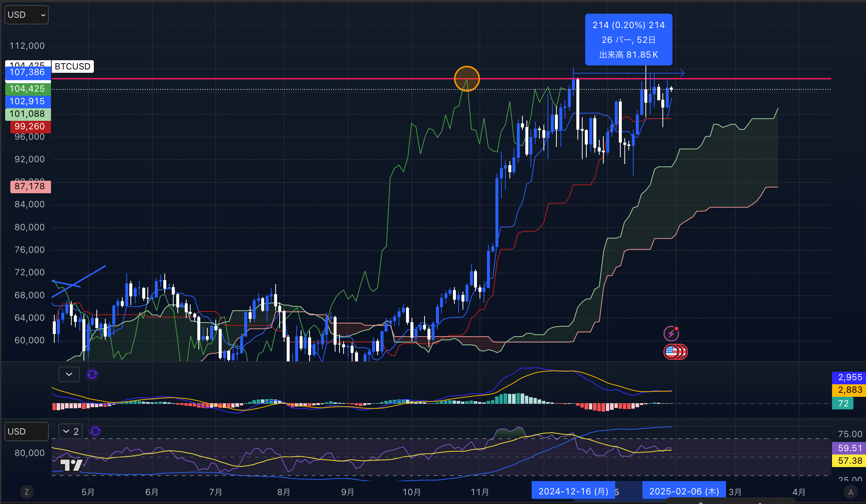Click the 112,000 price axis label
866x504 pixels.
(x=27, y=46)
